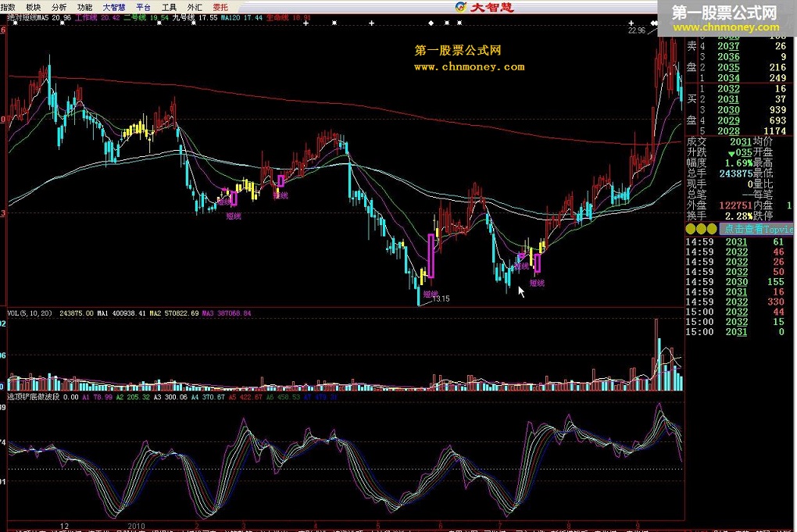Click the MA1 400938.41 volume label
The width and height of the screenshot is (797, 532).
121,313
